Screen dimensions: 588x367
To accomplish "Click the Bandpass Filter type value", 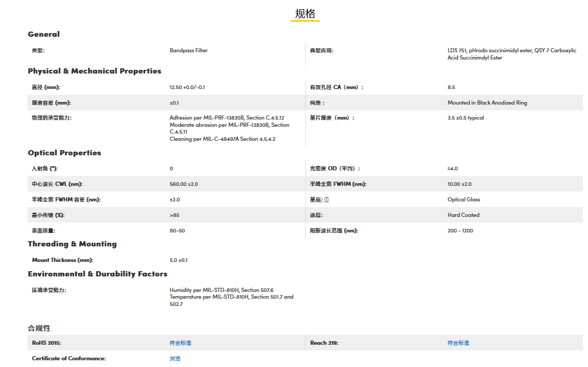I will tap(189, 51).
